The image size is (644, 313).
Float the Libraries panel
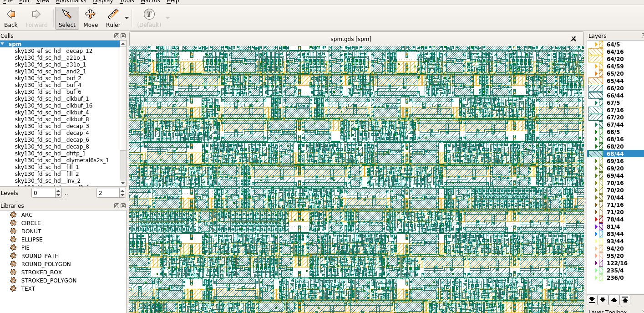click(x=117, y=206)
